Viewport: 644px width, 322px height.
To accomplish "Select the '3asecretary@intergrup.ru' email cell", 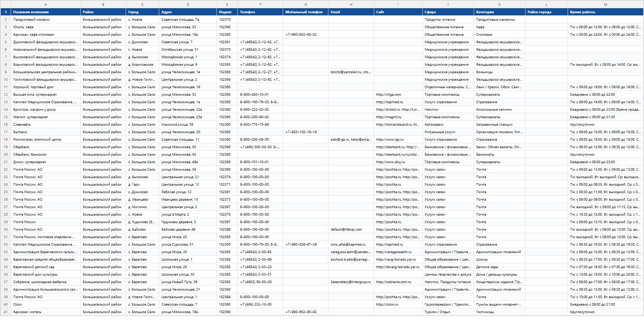I will pos(351,282).
